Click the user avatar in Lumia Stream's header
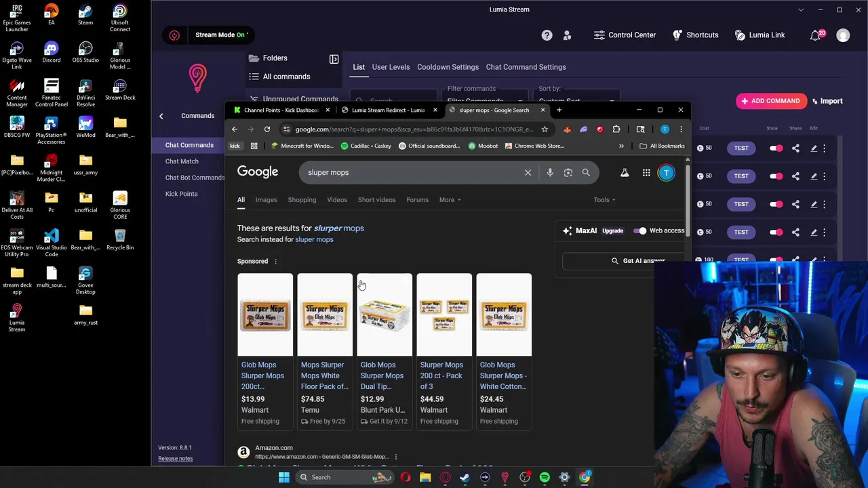 click(x=843, y=35)
